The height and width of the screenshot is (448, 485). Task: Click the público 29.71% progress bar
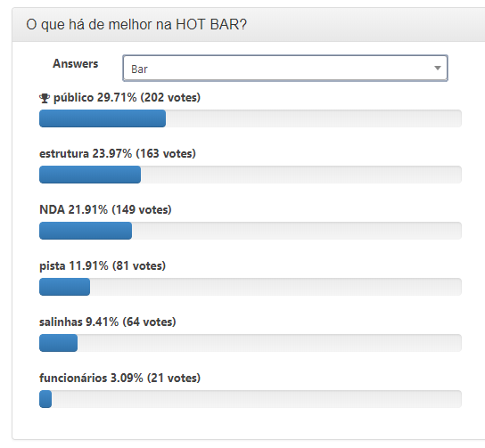(x=251, y=118)
